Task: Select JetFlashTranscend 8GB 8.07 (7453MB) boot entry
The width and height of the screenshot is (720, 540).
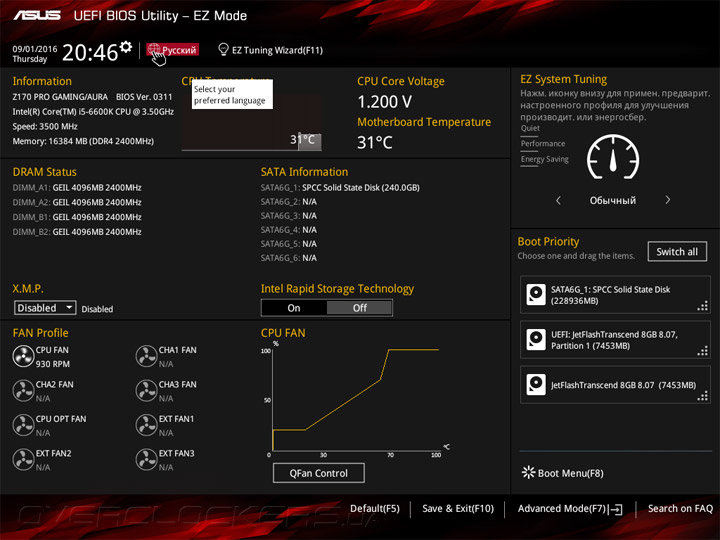Action: (615, 385)
